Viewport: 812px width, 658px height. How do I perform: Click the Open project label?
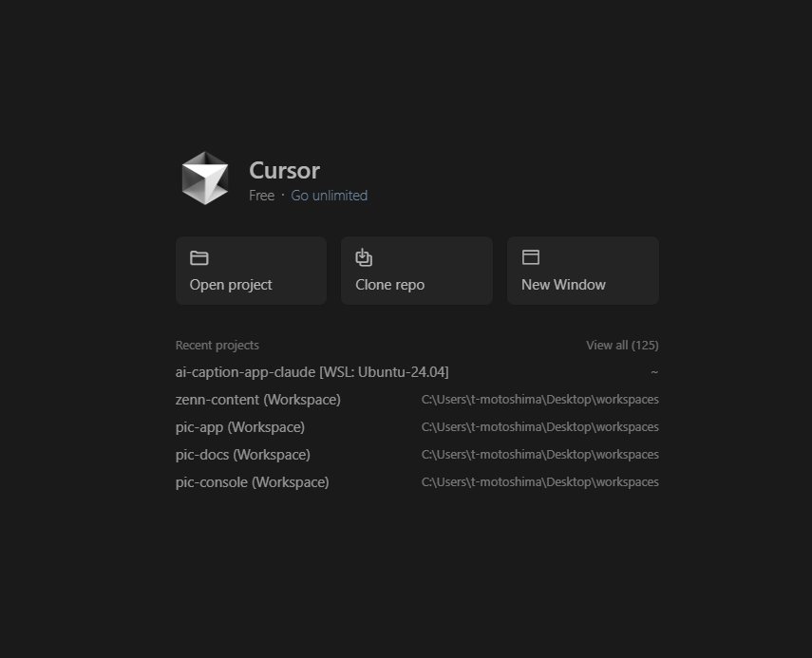coord(231,285)
